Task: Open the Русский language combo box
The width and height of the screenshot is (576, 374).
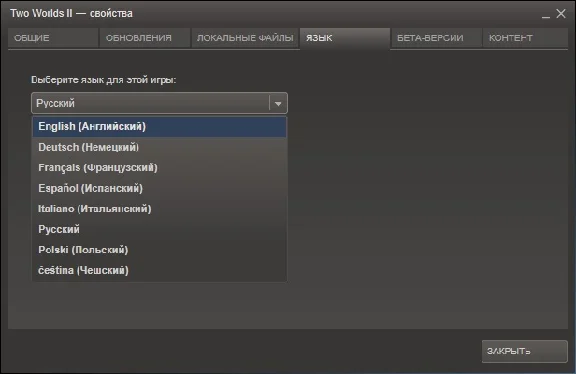Action: [159, 103]
